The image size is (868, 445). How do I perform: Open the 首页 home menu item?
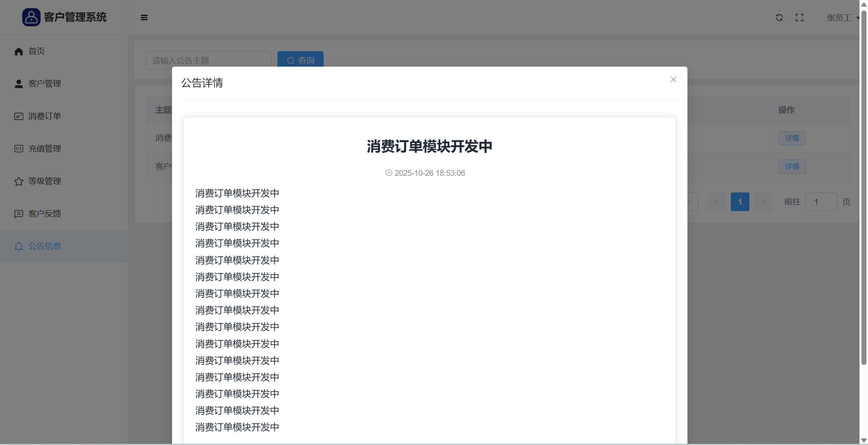pos(36,51)
